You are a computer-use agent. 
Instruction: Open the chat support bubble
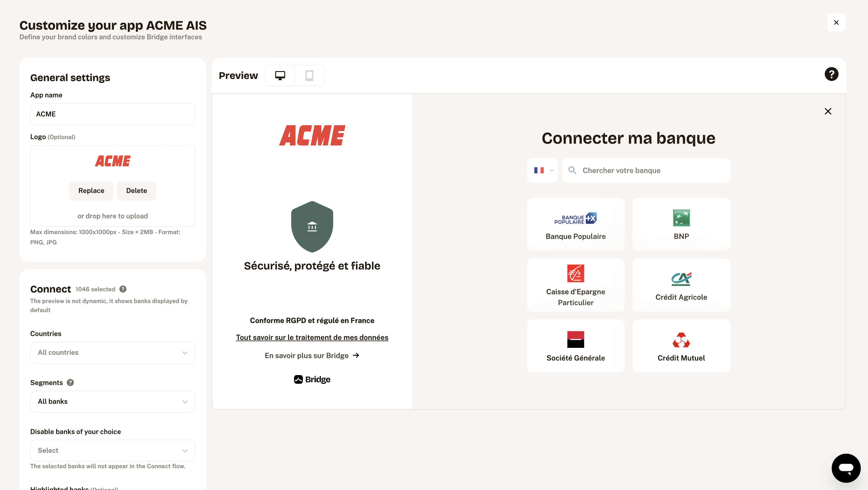[846, 468]
